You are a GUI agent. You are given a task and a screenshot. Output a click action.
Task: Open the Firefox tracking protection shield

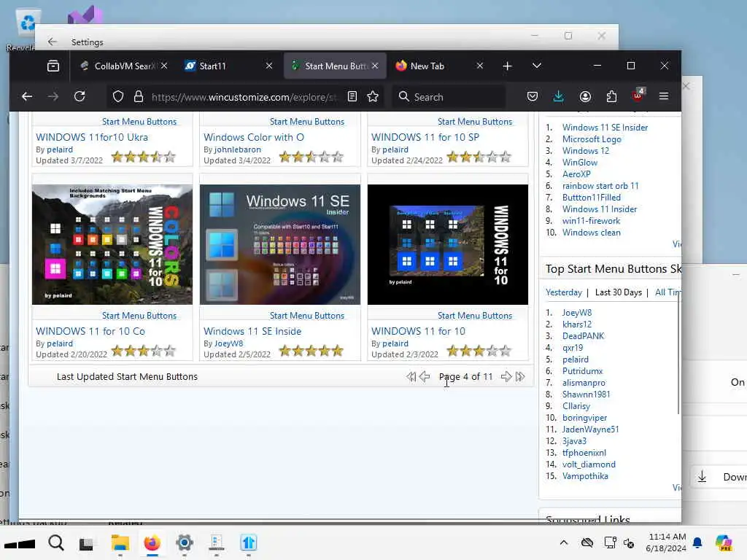117,97
